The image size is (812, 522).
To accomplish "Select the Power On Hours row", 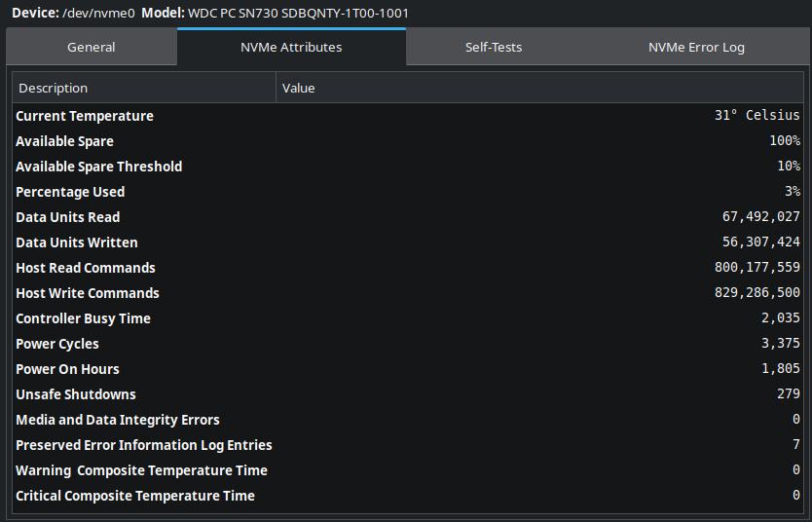I will 67,369.
